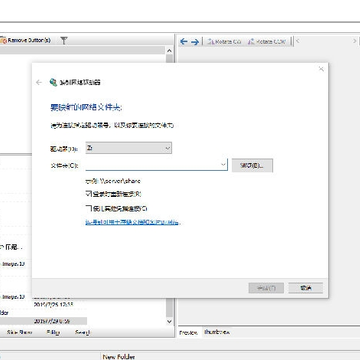Toggle the reconnect at sign-in checkbox
360x360 pixels.
(88, 194)
